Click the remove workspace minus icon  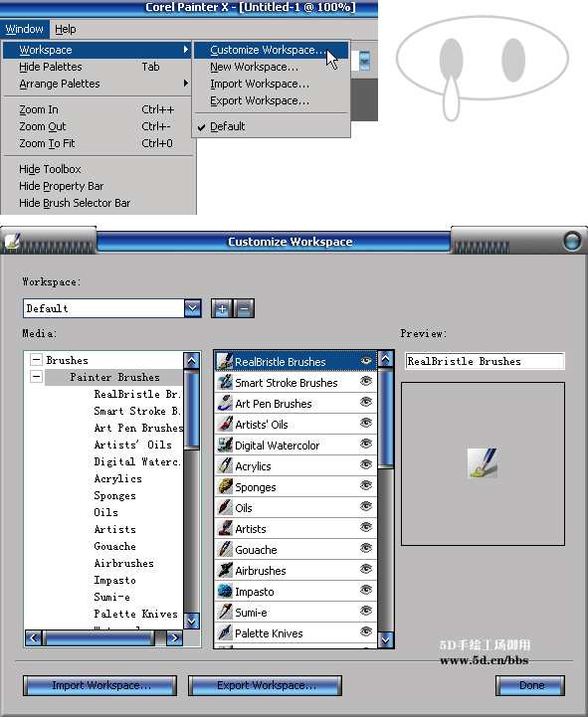pyautogui.click(x=244, y=308)
